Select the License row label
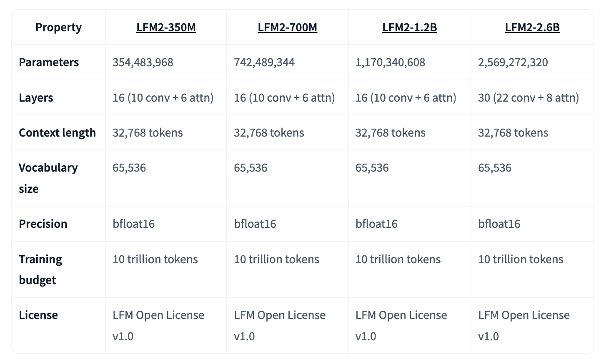Screen dimensions: 606x364 tap(38, 315)
